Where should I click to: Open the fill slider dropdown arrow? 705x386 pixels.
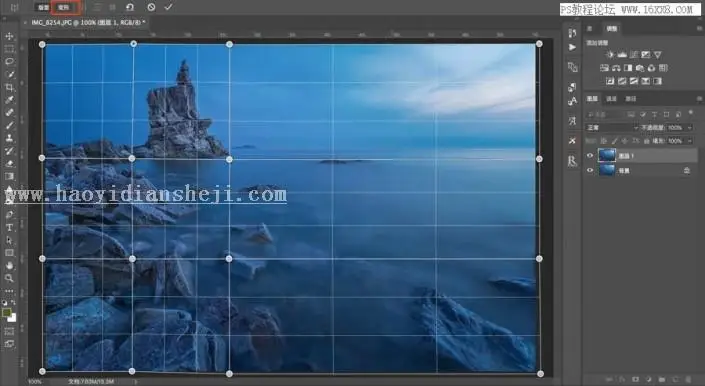coord(689,141)
